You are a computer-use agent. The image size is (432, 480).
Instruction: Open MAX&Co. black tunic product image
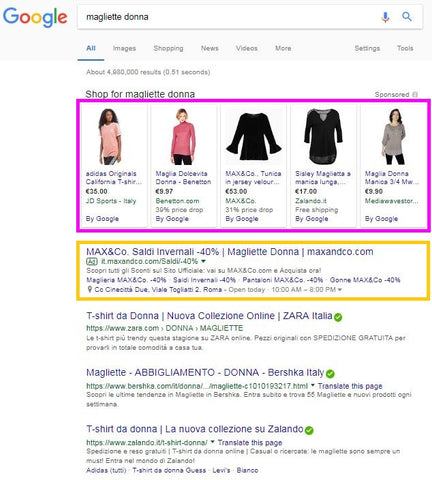[254, 137]
